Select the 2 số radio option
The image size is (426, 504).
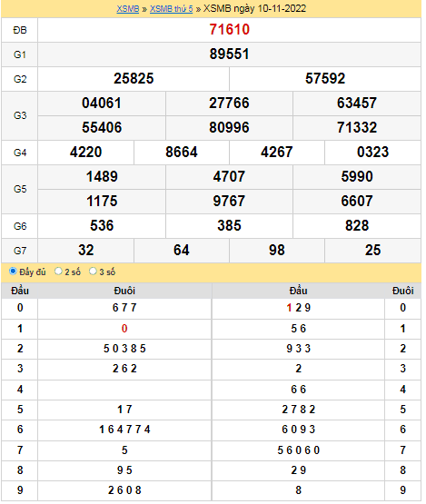[58, 272]
